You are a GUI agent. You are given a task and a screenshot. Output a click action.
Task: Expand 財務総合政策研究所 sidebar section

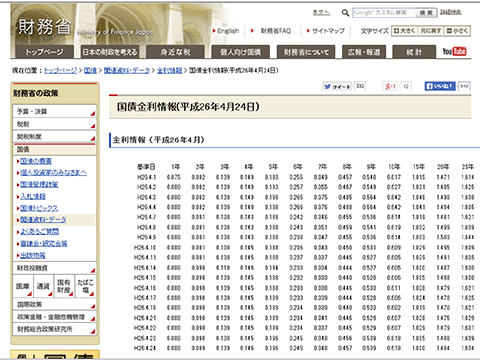55,329
